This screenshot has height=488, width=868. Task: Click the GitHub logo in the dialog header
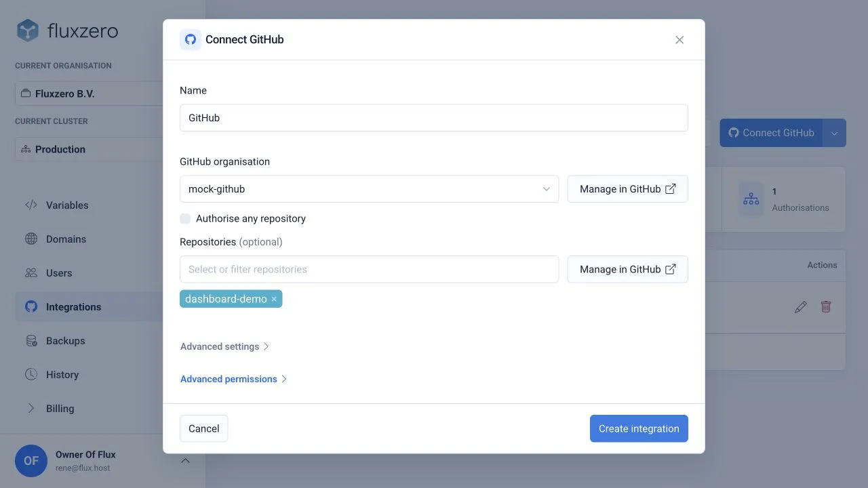pos(191,39)
